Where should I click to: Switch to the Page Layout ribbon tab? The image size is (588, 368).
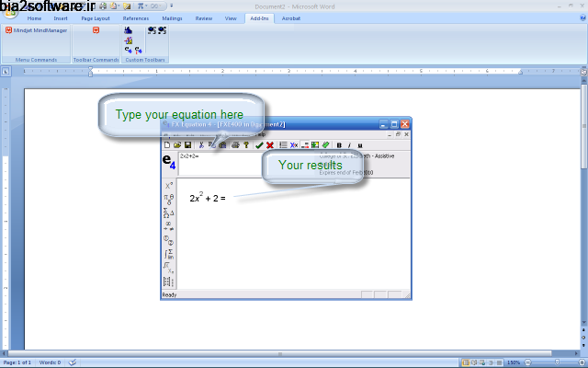point(95,17)
